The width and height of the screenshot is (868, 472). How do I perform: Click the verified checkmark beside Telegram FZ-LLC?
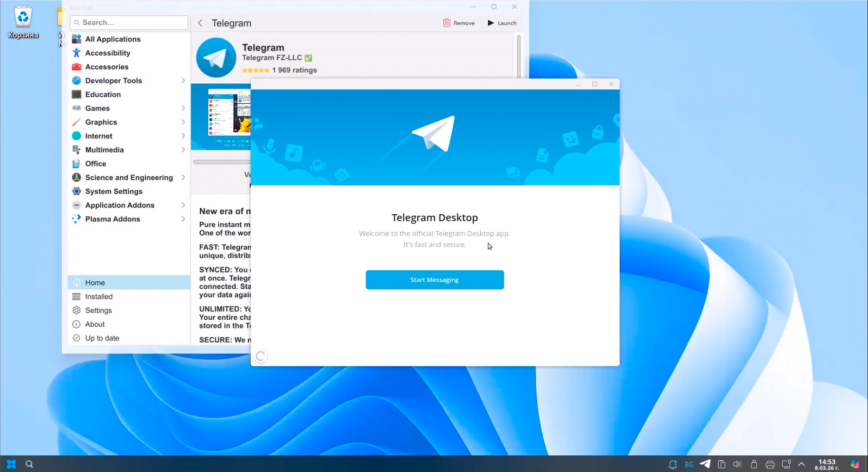pos(309,58)
